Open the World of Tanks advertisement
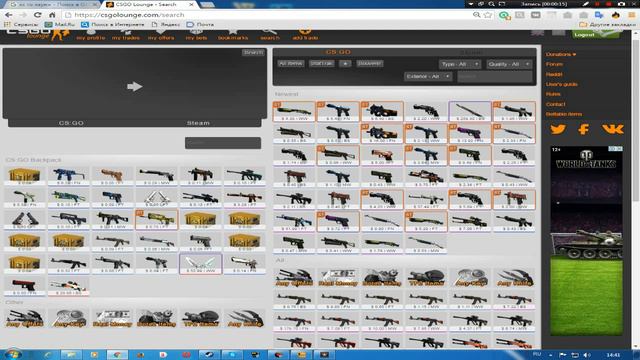 (x=587, y=240)
